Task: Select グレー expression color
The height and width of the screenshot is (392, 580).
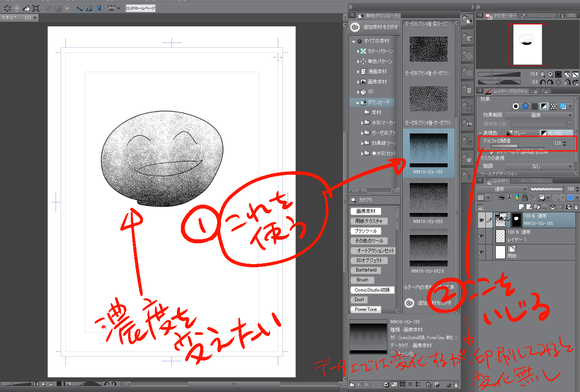Action: pos(522,133)
